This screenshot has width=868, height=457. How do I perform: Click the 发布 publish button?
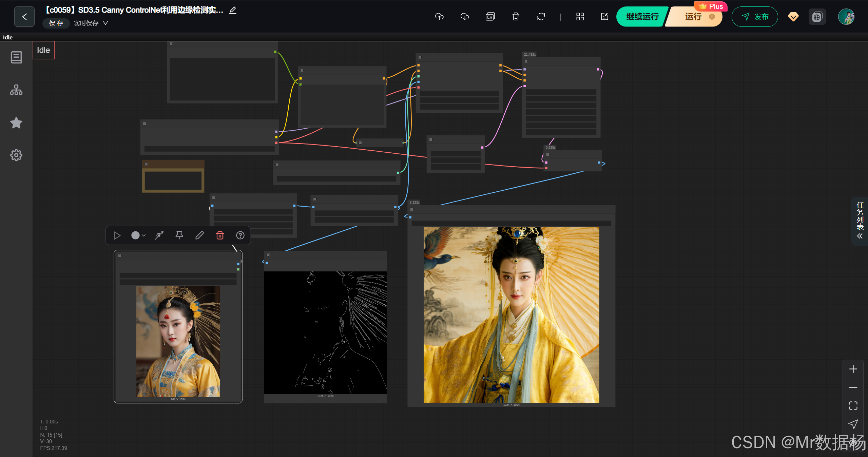pos(755,17)
